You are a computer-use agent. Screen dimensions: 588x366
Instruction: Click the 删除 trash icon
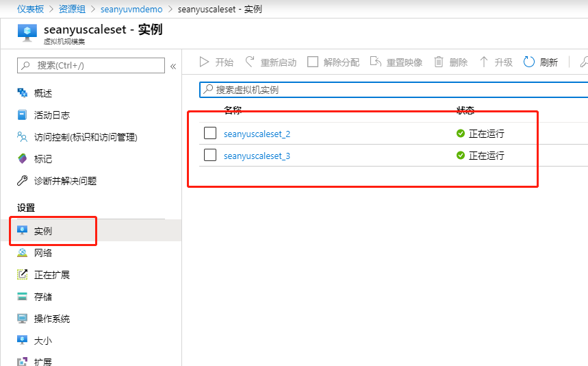439,62
